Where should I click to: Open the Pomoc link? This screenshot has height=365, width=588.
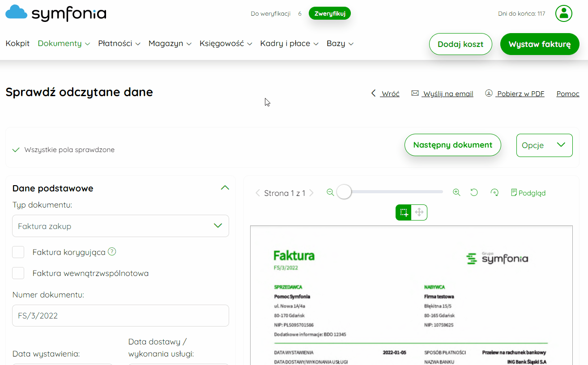[x=568, y=93]
